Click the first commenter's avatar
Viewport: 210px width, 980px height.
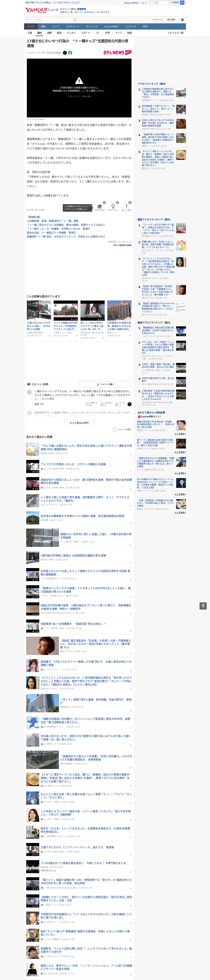(29, 392)
